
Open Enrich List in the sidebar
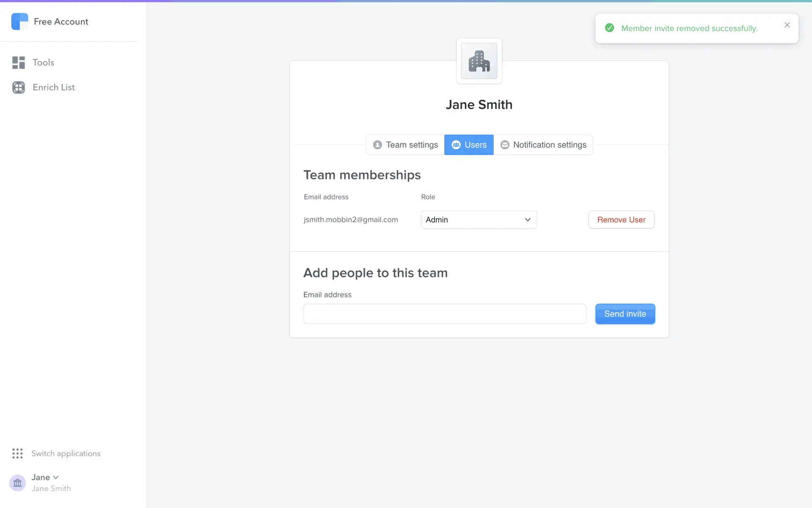point(54,87)
